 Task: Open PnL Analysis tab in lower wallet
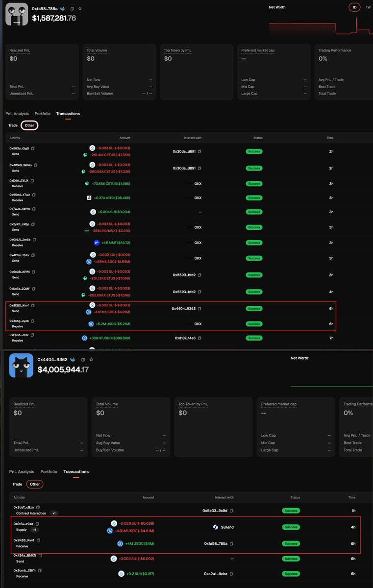point(22,472)
